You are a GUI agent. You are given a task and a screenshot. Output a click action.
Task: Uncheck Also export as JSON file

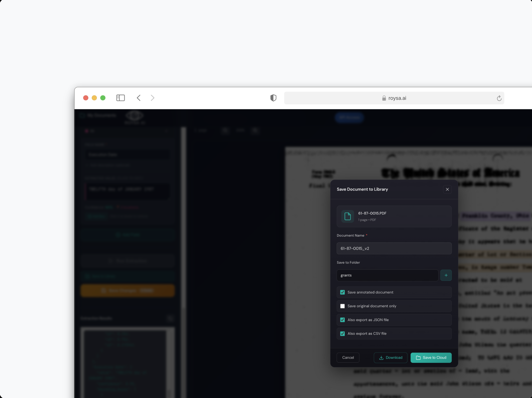pyautogui.click(x=342, y=320)
